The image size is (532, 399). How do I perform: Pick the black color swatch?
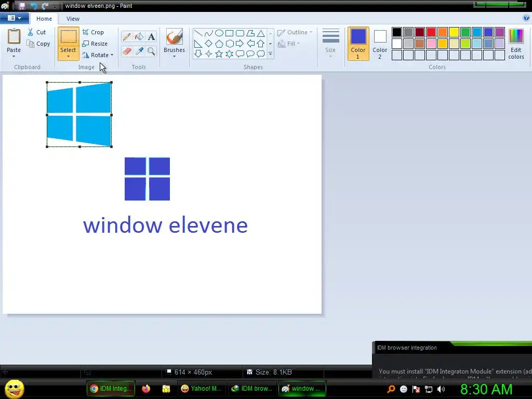(x=397, y=32)
